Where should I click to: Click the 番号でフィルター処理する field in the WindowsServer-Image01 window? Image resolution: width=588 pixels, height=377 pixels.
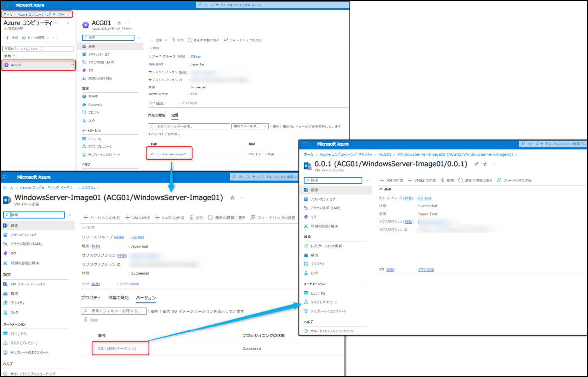(114, 311)
